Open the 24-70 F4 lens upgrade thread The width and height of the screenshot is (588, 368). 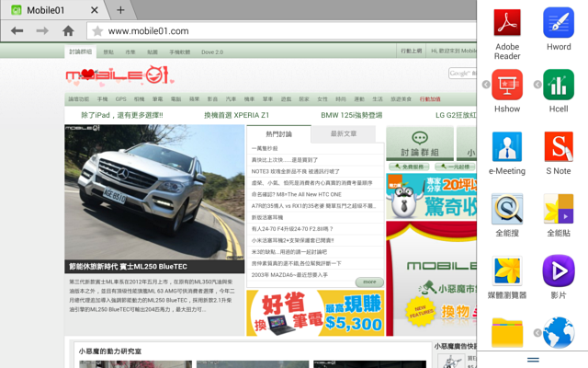[292, 229]
